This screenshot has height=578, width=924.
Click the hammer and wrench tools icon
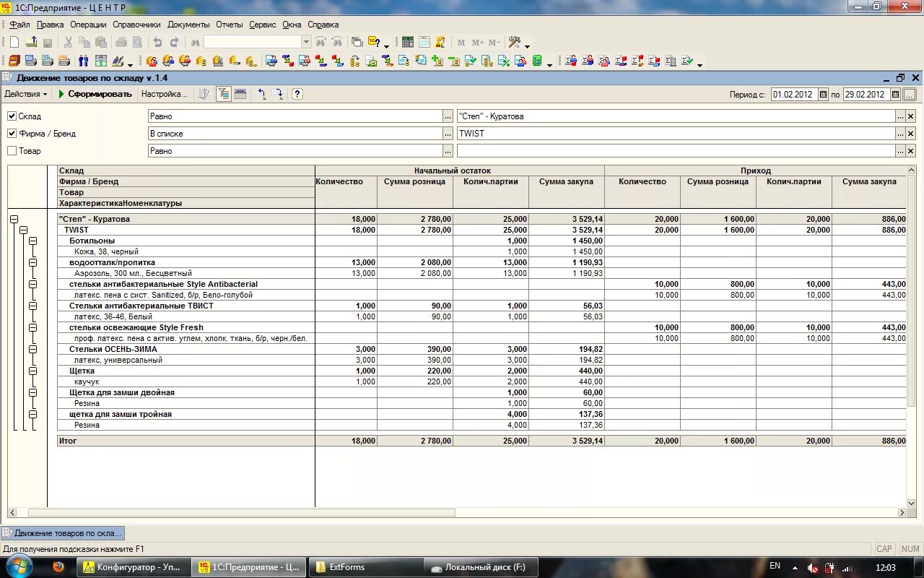tap(515, 43)
